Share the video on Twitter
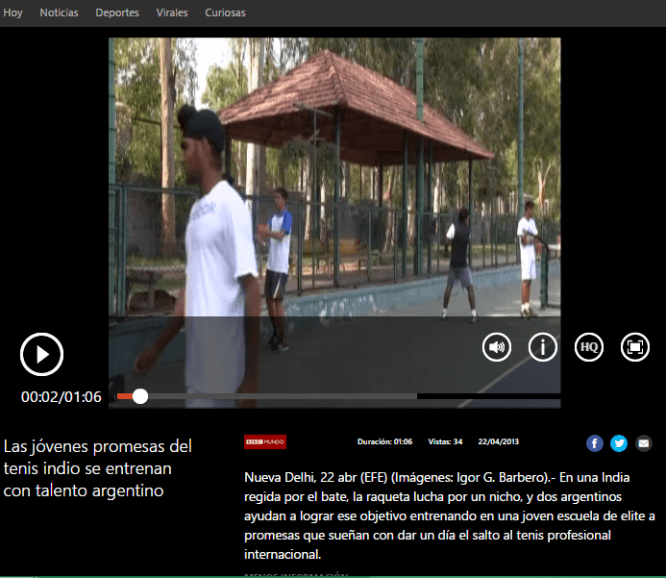 619,443
